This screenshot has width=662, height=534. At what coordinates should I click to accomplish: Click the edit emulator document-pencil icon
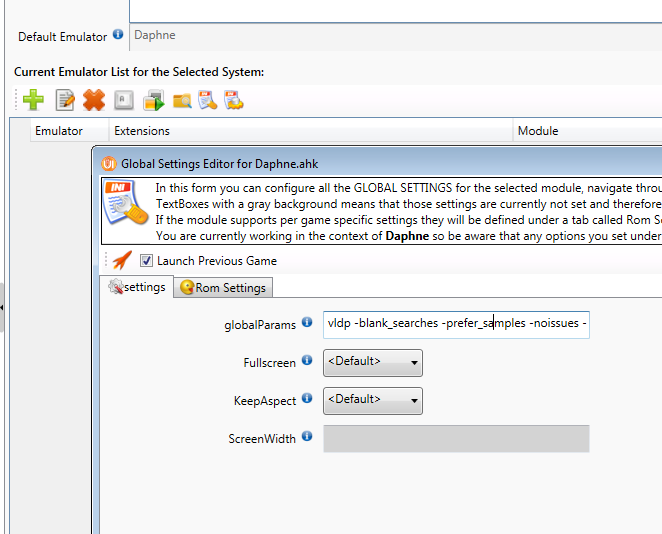pyautogui.click(x=65, y=100)
